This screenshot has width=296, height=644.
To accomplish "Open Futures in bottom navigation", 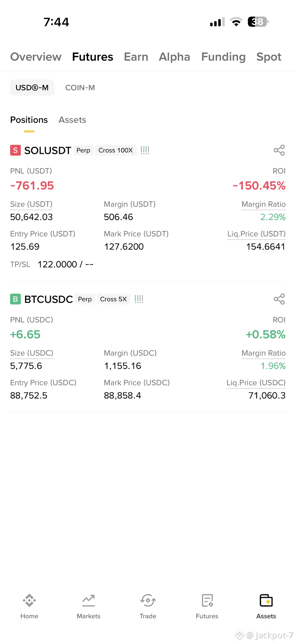I will (x=207, y=606).
